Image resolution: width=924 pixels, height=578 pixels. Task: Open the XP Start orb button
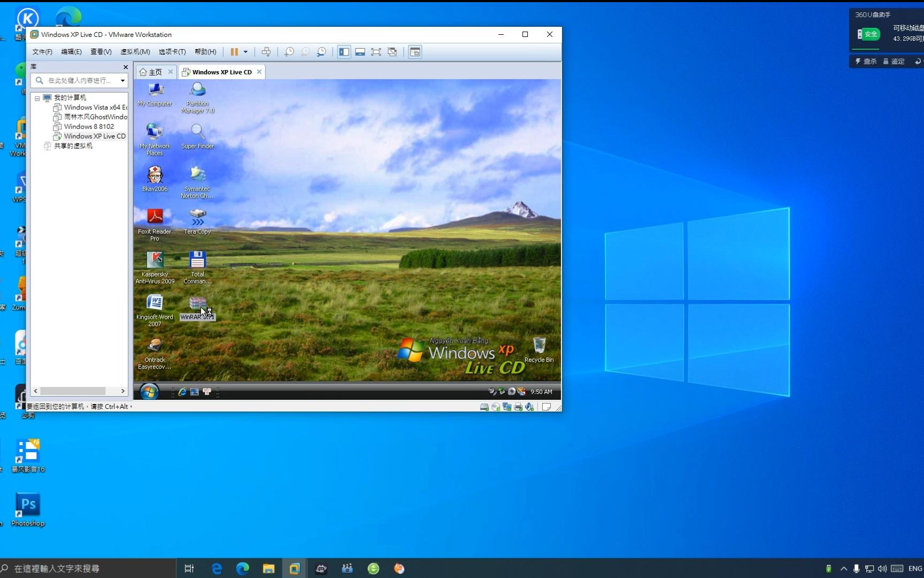pos(149,392)
